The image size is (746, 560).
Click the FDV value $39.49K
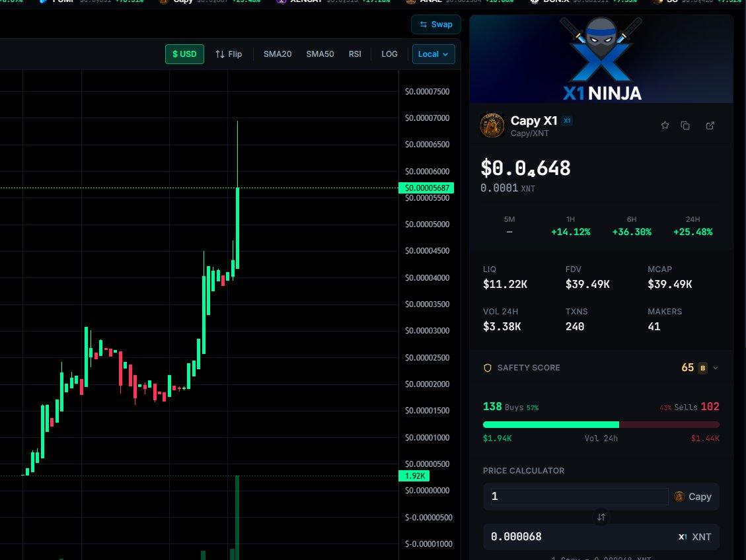click(587, 284)
